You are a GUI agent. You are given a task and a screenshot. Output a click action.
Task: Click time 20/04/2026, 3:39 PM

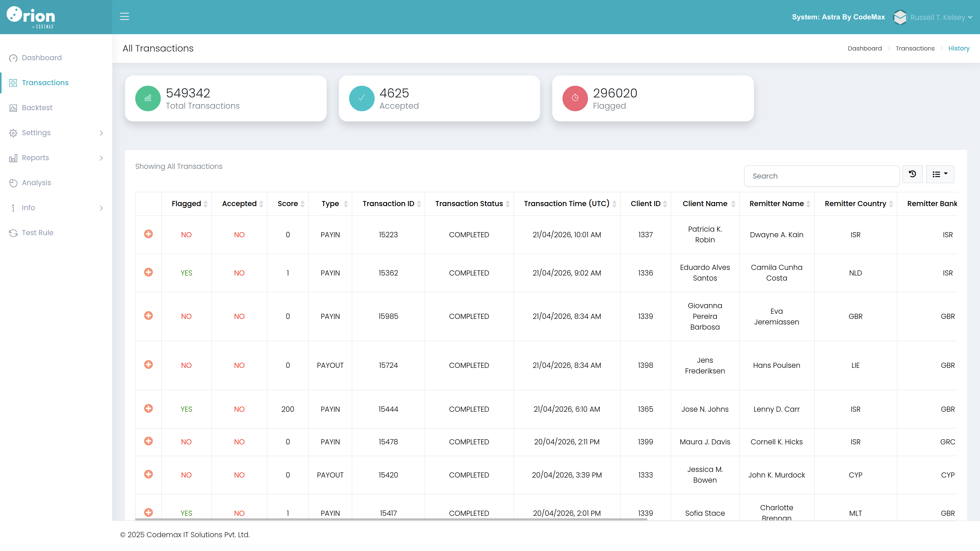click(x=567, y=475)
